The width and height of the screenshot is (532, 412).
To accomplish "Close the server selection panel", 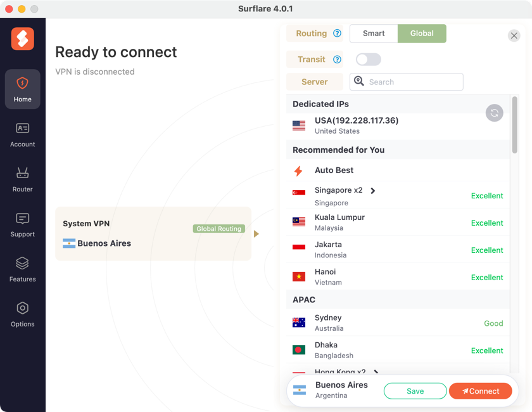I will (x=514, y=36).
